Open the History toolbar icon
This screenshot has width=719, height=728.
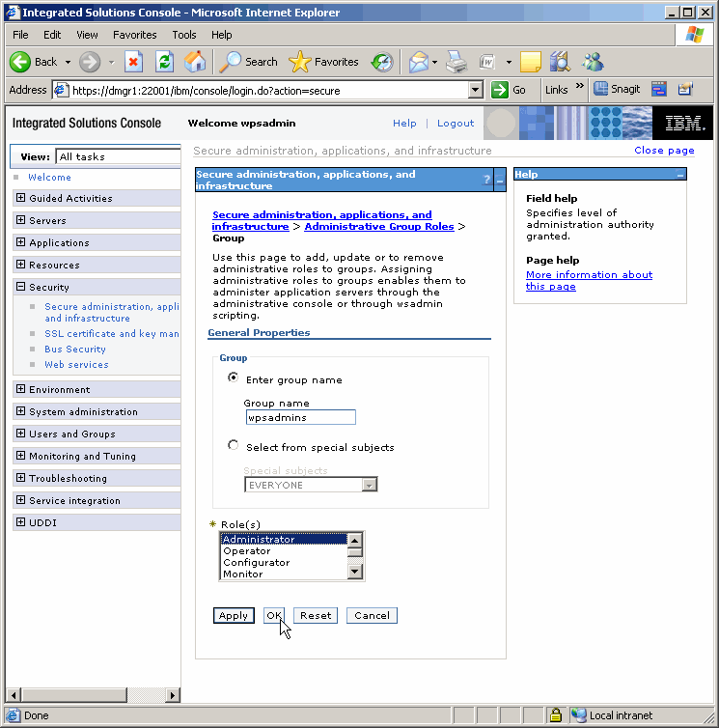click(x=382, y=62)
